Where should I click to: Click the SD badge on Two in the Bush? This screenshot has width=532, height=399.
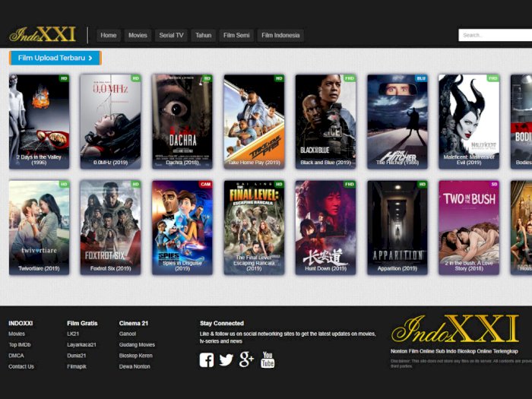494,184
